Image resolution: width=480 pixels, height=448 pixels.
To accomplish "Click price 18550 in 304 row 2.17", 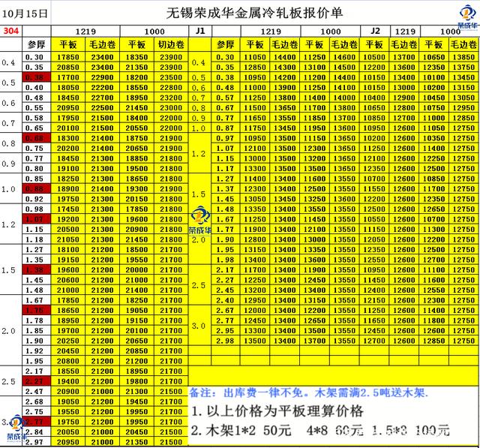I will click(68, 371).
